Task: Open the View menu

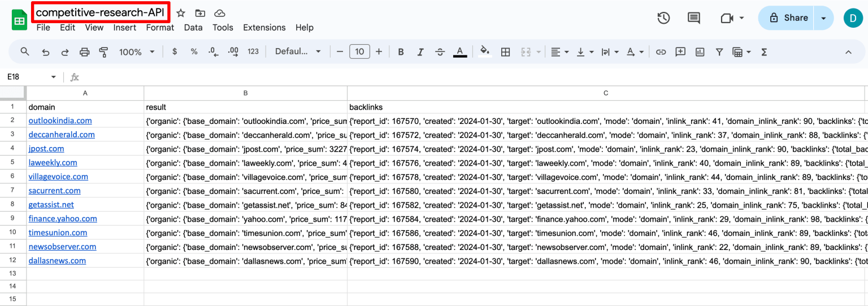Action: (94, 28)
